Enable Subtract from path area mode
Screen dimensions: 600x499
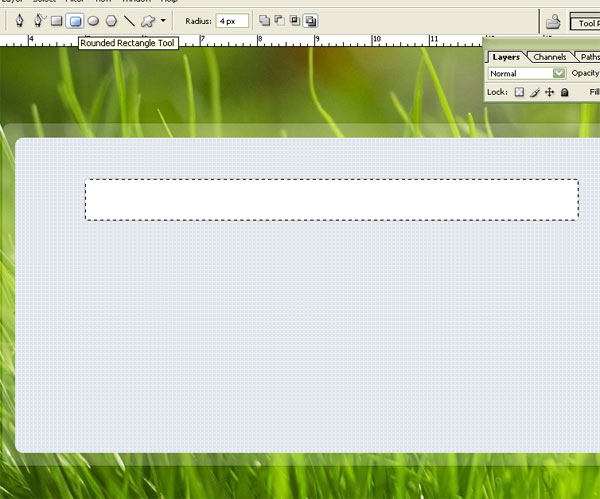[280, 21]
